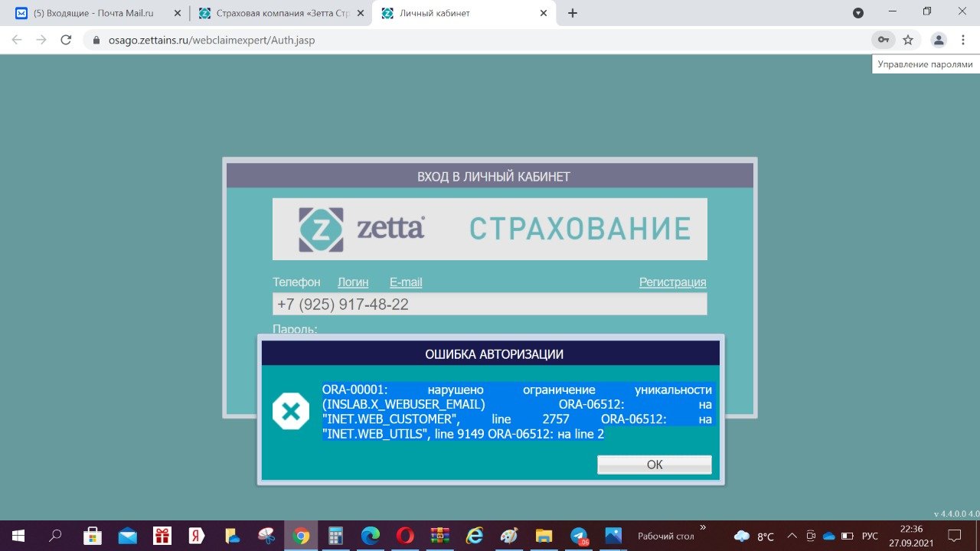Viewport: 980px width, 551px height.
Task: Open the Mail app on the taskbar
Action: [x=127, y=536]
